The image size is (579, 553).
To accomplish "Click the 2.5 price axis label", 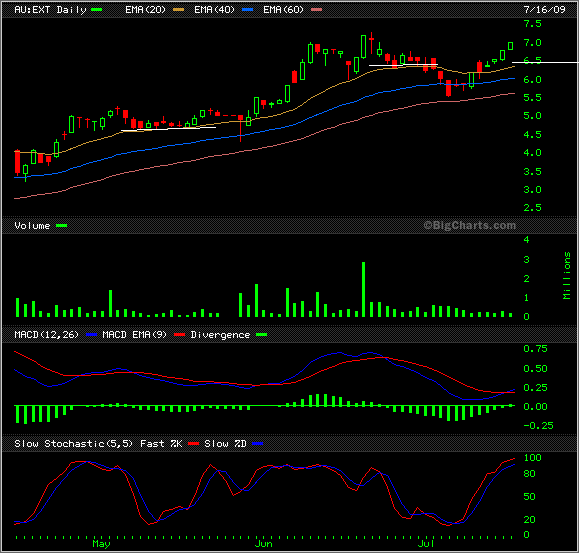I will click(532, 208).
